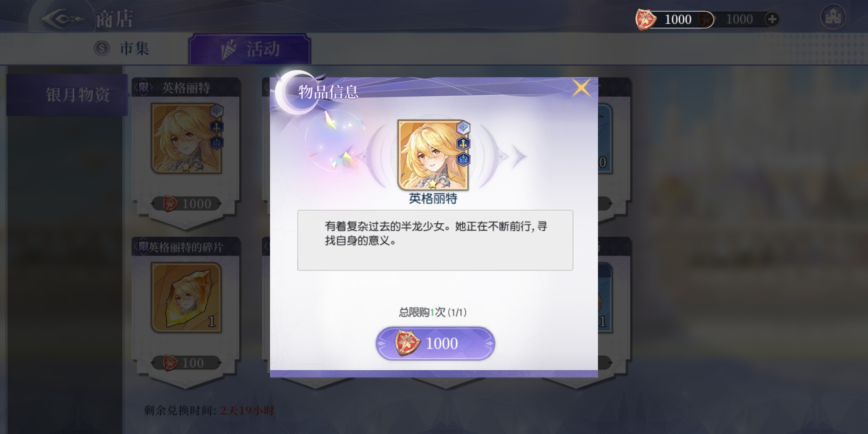Buy 英格丽特 with the 1000 purchase button

click(435, 344)
